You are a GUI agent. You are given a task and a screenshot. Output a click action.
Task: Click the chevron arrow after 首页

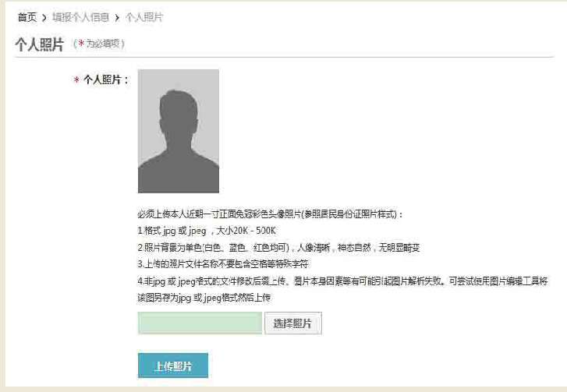44,17
